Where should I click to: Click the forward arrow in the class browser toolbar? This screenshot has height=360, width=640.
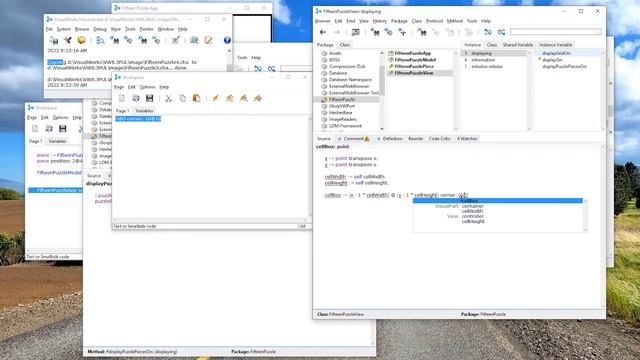click(x=336, y=32)
